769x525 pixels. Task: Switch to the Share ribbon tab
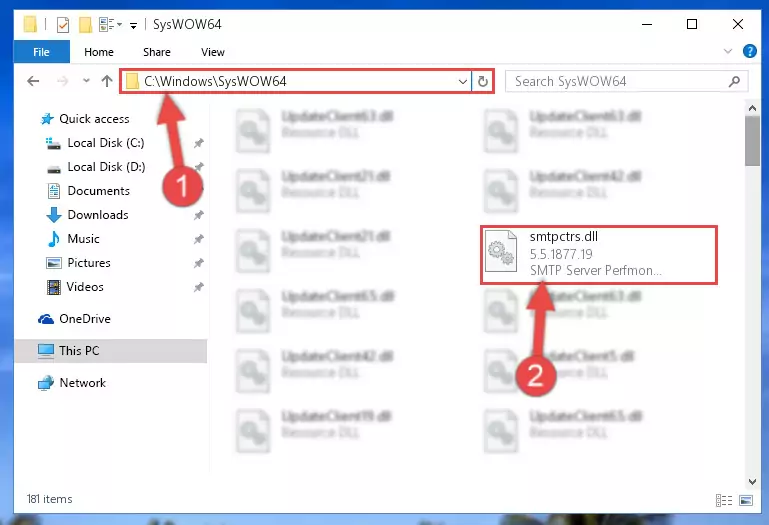[x=157, y=52]
